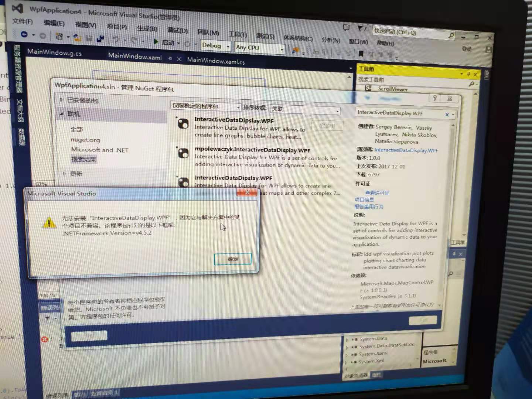This screenshot has width=532, height=399.
Task: Open the 编辑(E) menu
Action: [54, 23]
